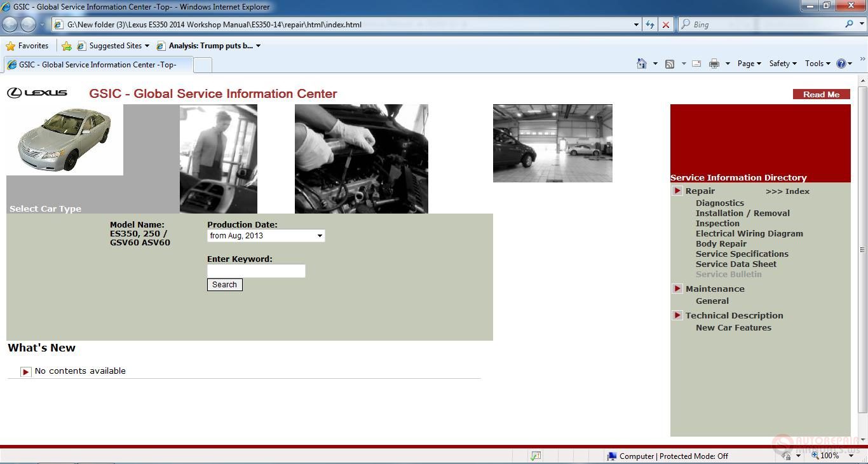
Task: Click the red arrow next to Maintenance
Action: coord(677,289)
